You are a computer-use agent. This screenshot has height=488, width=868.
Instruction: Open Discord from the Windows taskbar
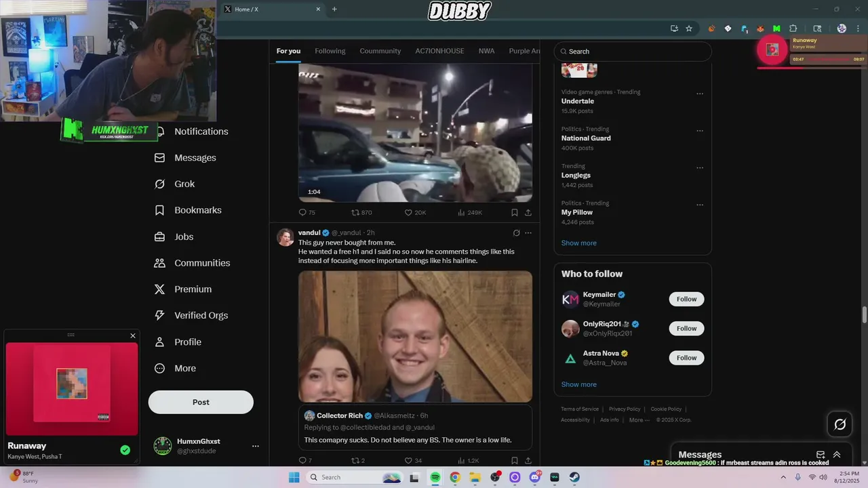[534, 477]
